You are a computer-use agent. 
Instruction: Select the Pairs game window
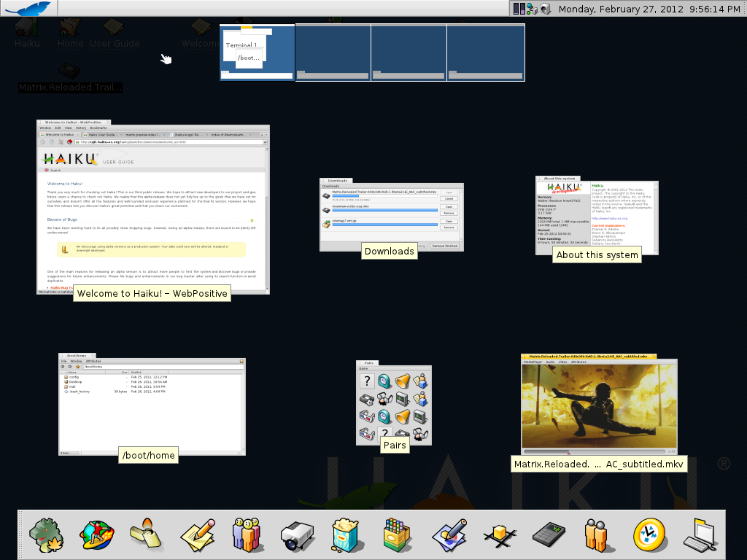(x=394, y=402)
